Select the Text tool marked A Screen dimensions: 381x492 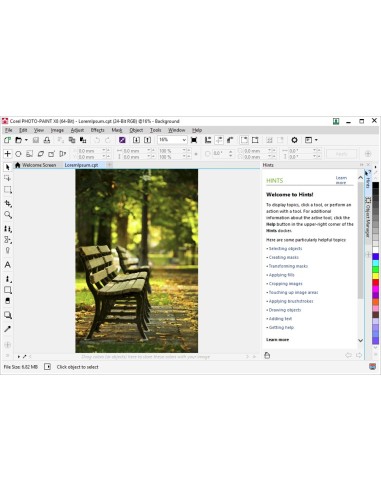(7, 265)
